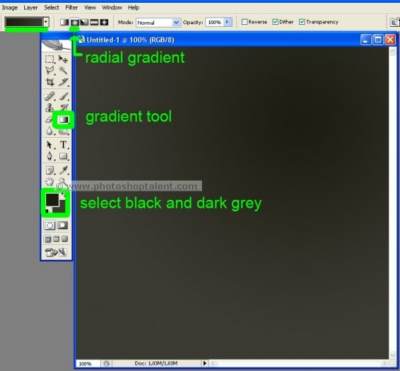Viewport: 400px width, 371px height.
Task: Select the Lasso tool
Action: [50, 70]
